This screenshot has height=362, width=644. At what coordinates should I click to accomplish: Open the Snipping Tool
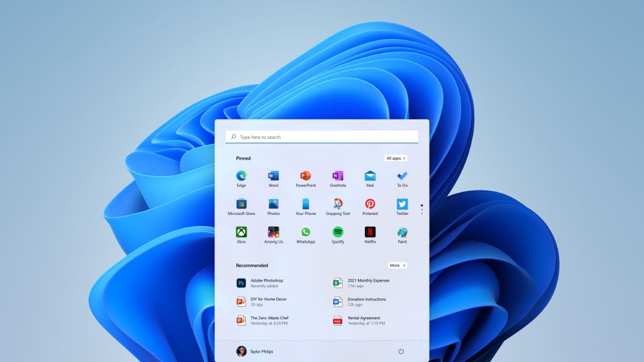tap(338, 204)
